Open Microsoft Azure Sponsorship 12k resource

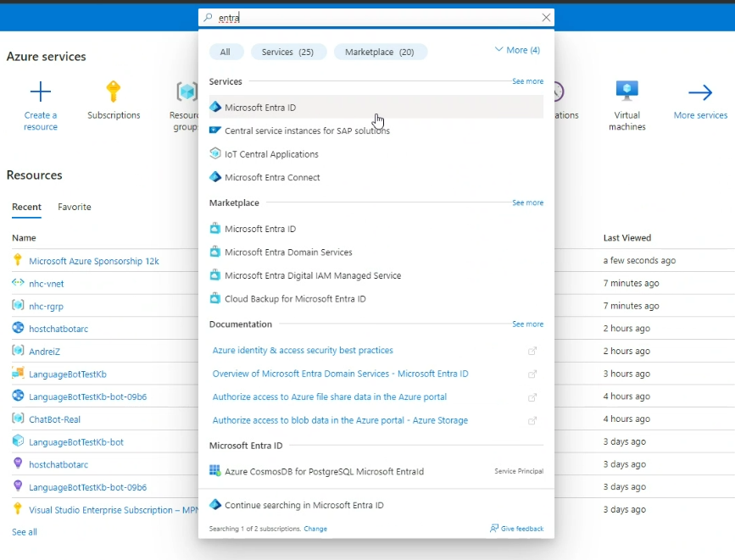(x=94, y=261)
